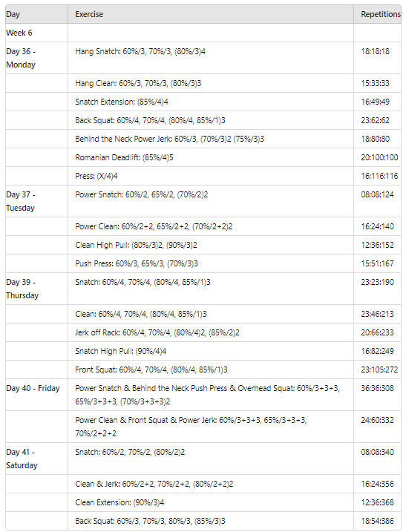Click the Day 41 - Saturday cell
The image size is (406, 532).
36,459
